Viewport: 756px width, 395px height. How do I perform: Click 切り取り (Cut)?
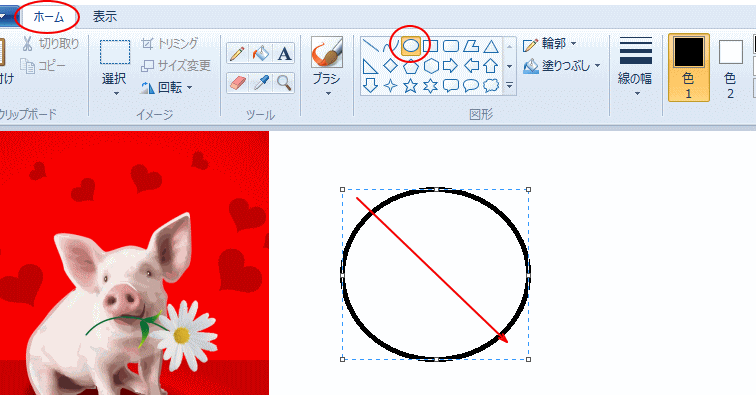click(x=50, y=43)
